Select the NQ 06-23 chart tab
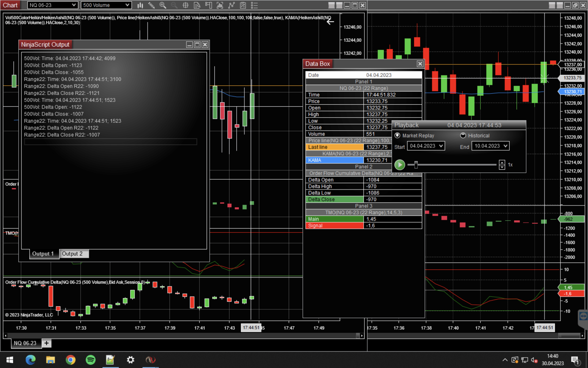Image resolution: width=588 pixels, height=368 pixels. point(25,343)
